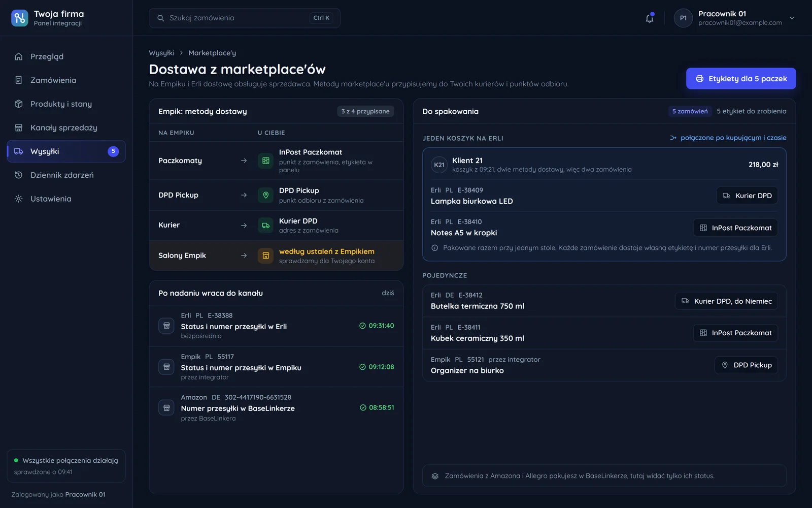Click the InPost Paczkomat locker icon in Empik methods
This screenshot has height=508, width=812.
coord(265,161)
